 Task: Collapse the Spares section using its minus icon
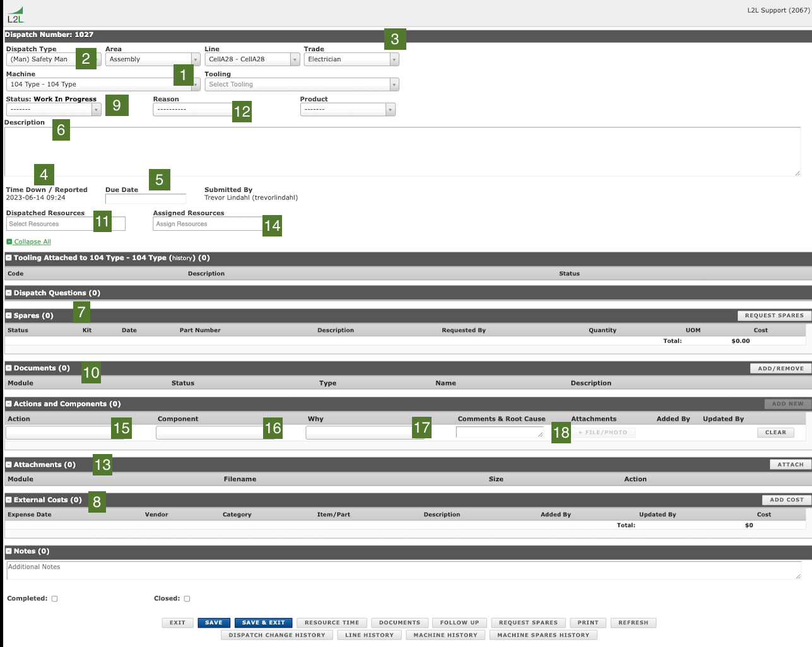(x=8, y=315)
